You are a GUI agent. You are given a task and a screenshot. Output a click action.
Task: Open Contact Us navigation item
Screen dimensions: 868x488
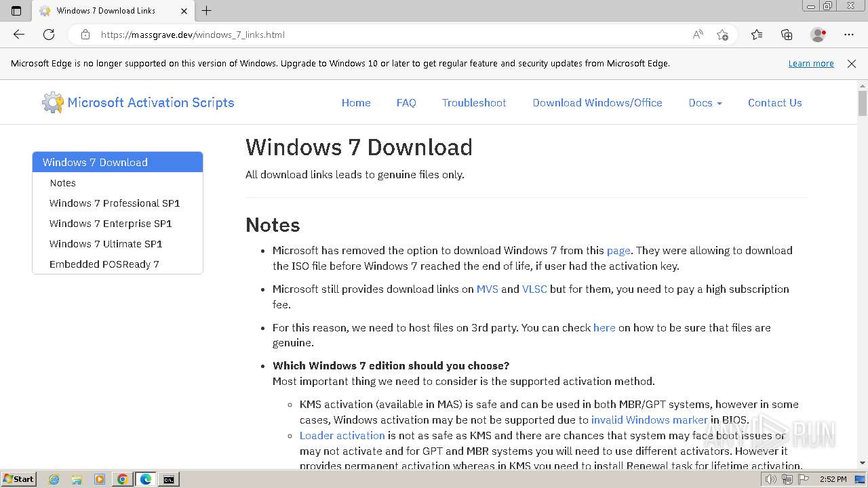click(775, 102)
